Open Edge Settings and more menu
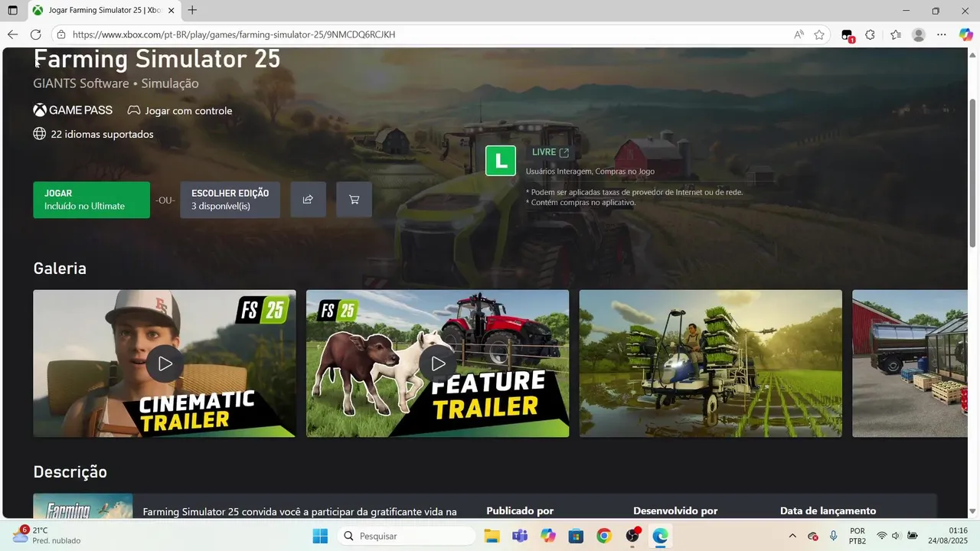Screen dimensions: 980x551 click(x=942, y=34)
